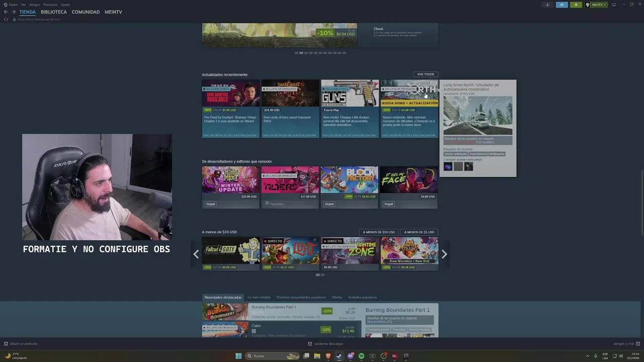Switch to Próximos lanzamientos populares tab

click(x=301, y=297)
